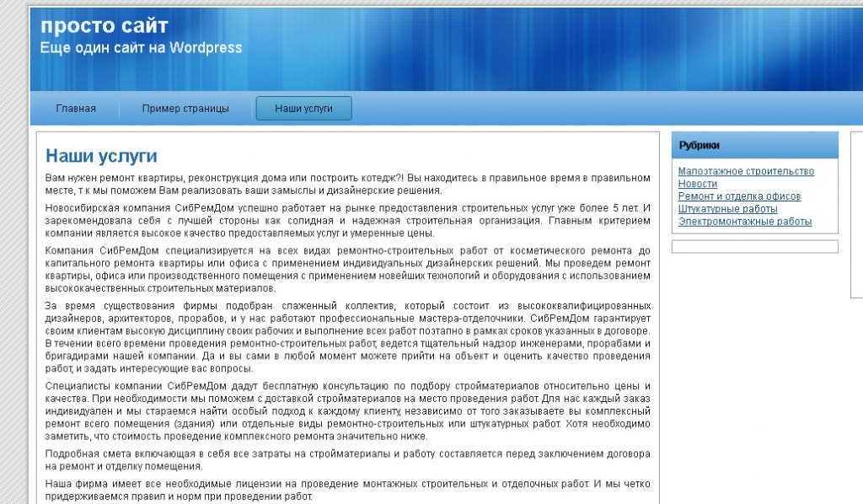Click paragraph starting Подробная смета включающая
863x504 pixels.
pyautogui.click(x=348, y=460)
